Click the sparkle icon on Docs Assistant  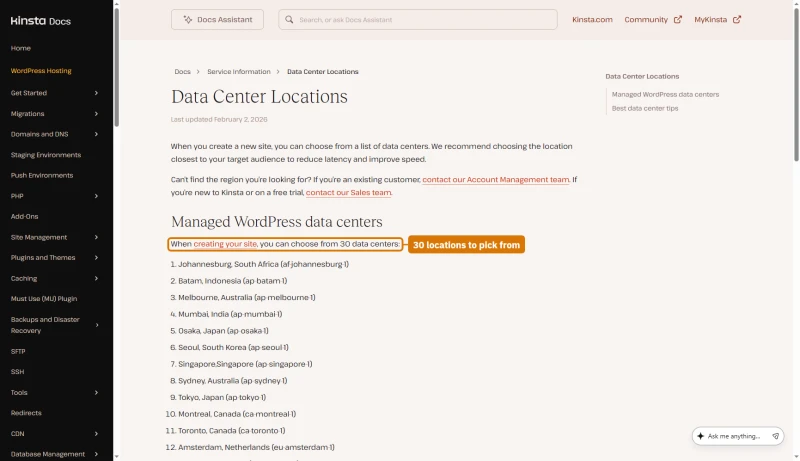[x=188, y=19]
